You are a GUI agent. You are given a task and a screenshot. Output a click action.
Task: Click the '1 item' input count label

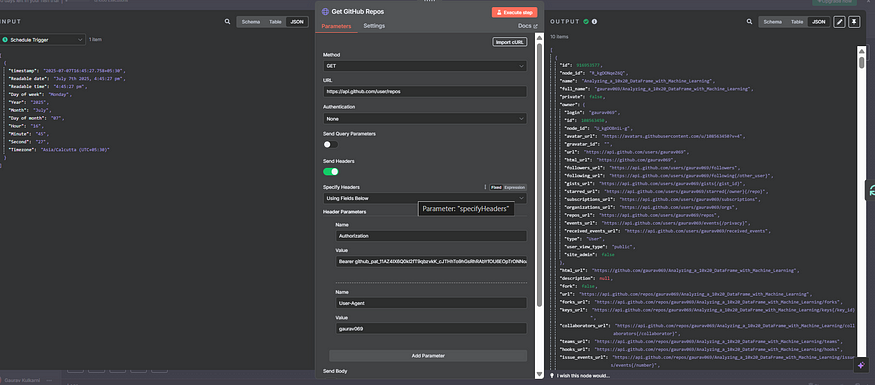click(95, 40)
